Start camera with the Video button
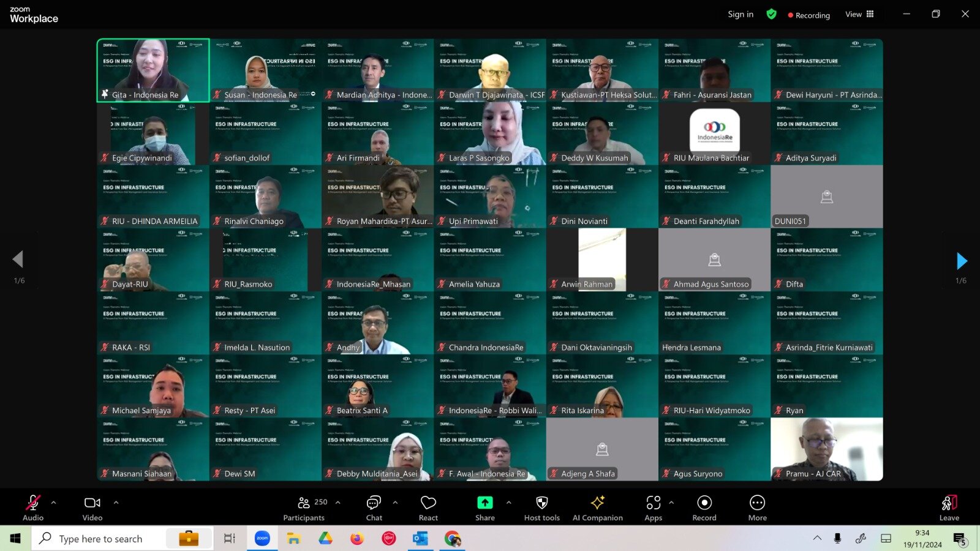 pyautogui.click(x=92, y=508)
